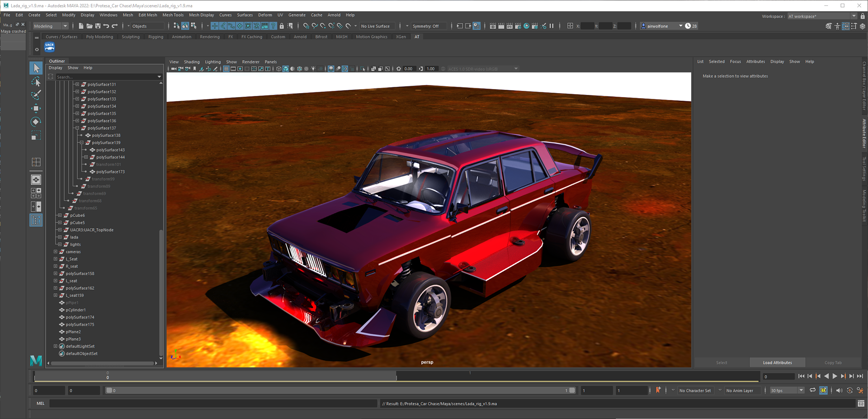Select the arrow Select tool in toolbox
The width and height of the screenshot is (868, 419).
click(x=36, y=68)
